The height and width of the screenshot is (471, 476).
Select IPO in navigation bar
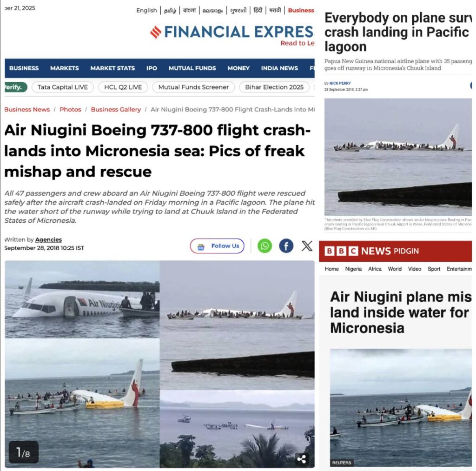coord(152,68)
